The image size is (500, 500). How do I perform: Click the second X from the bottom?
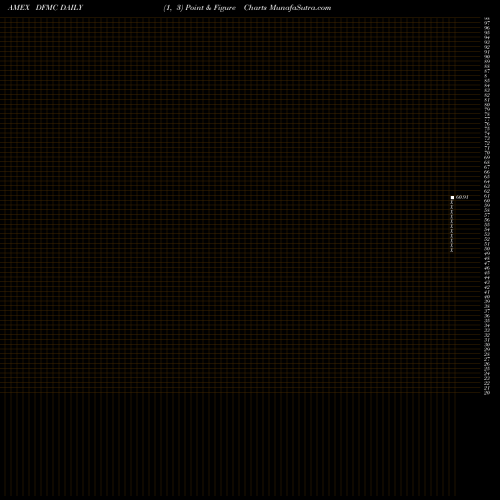pyautogui.click(x=452, y=245)
